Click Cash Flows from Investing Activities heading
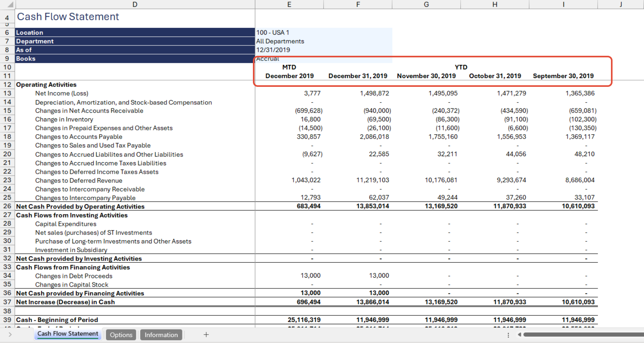 point(72,215)
